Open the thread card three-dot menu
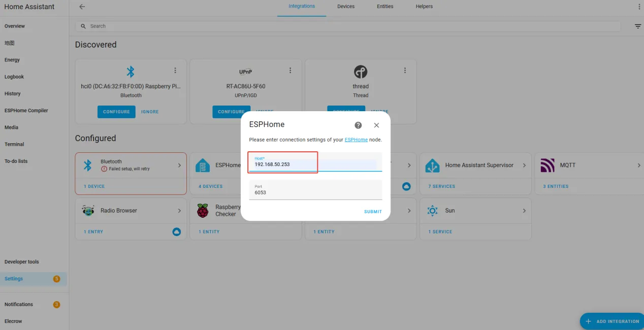This screenshot has height=330, width=644. pos(405,71)
